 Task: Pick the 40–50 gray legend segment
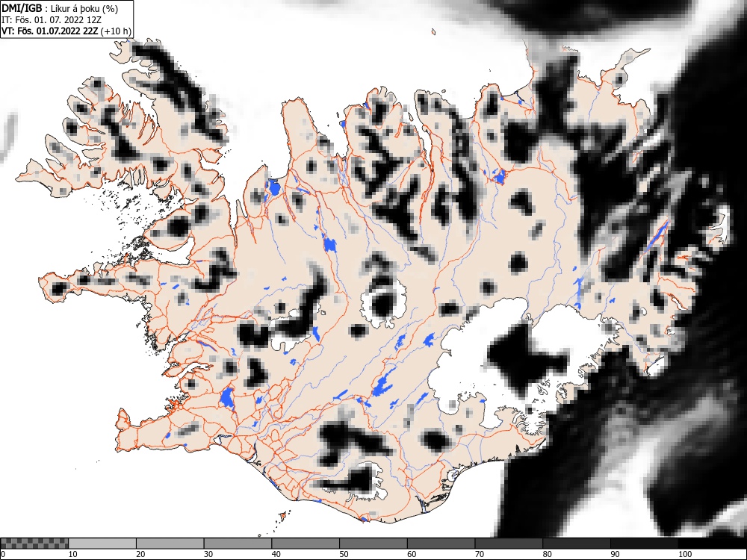click(306, 544)
